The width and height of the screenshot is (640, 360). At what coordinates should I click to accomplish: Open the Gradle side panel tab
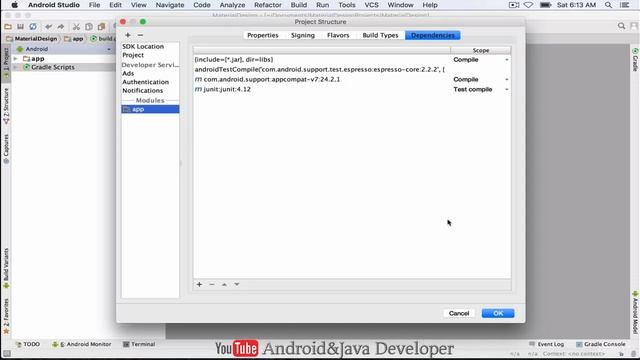click(x=635, y=60)
